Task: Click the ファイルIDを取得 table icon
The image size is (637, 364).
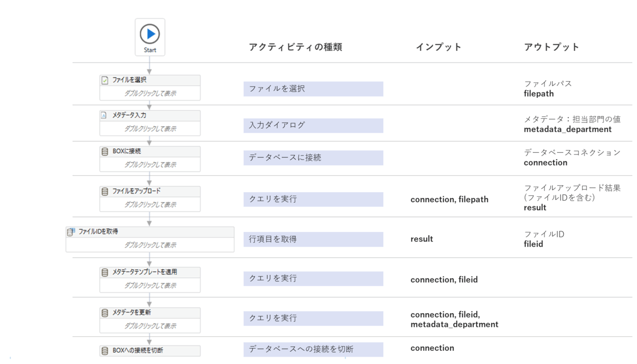Action: coord(71,232)
